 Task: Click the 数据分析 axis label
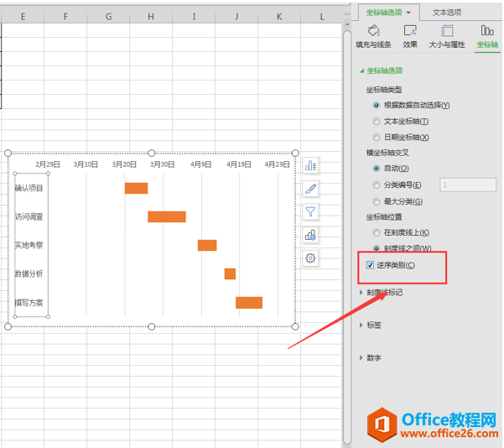click(x=29, y=273)
